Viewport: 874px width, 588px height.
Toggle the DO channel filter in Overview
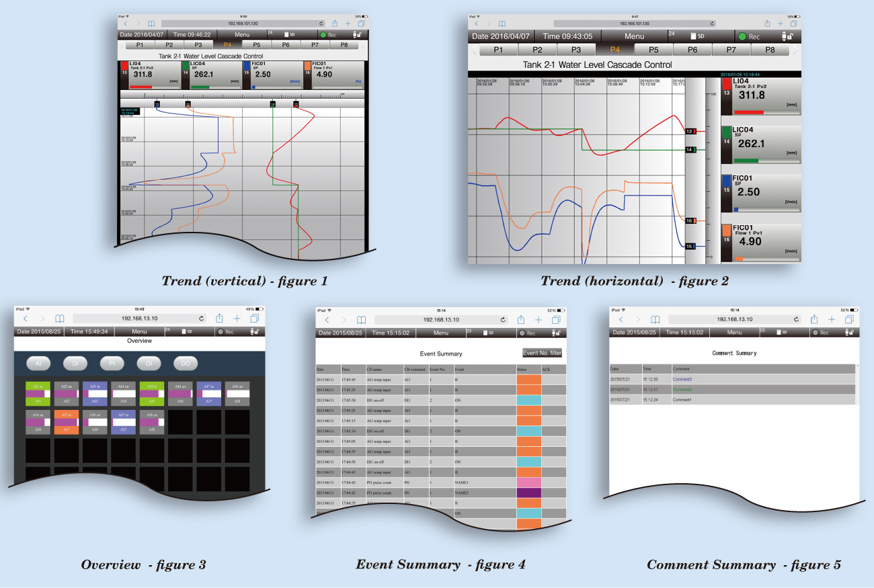click(x=186, y=364)
